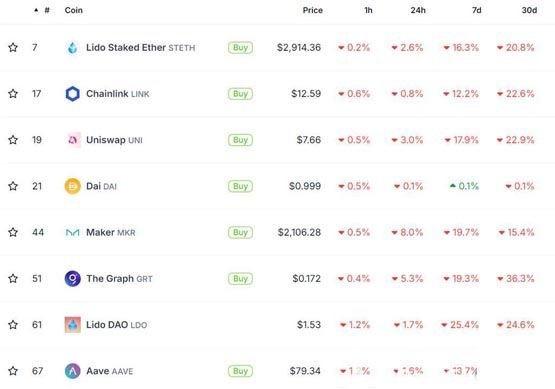This screenshot has width=555, height=389.
Task: Click the Chainlink hexagon logo
Action: [x=73, y=94]
